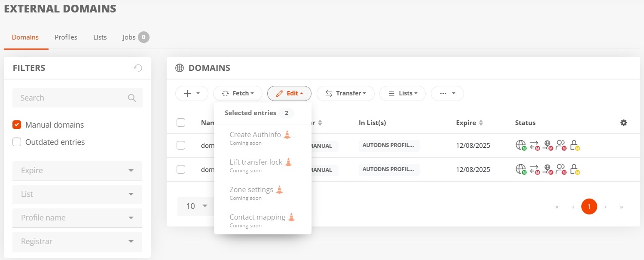Toggle the select-all checkbox in table header
The height and width of the screenshot is (260, 644).
[x=181, y=123]
